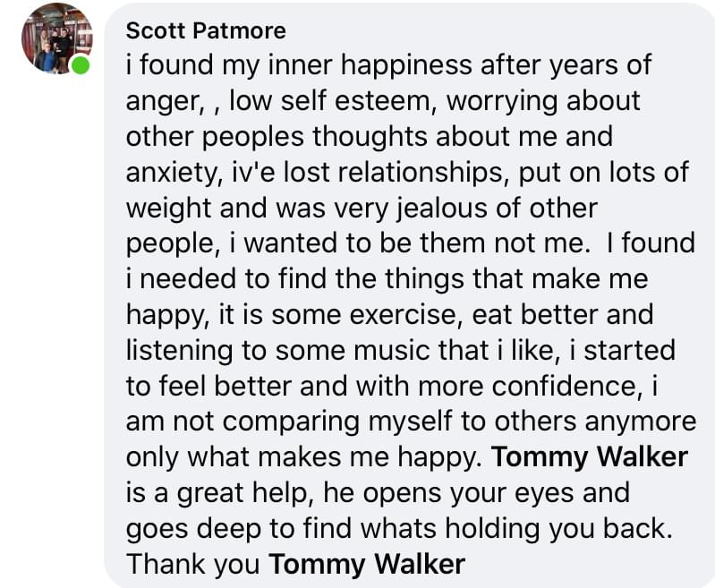Viewport: 715px width, 588px height.
Task: Click the green online status dot
Action: 81,64
